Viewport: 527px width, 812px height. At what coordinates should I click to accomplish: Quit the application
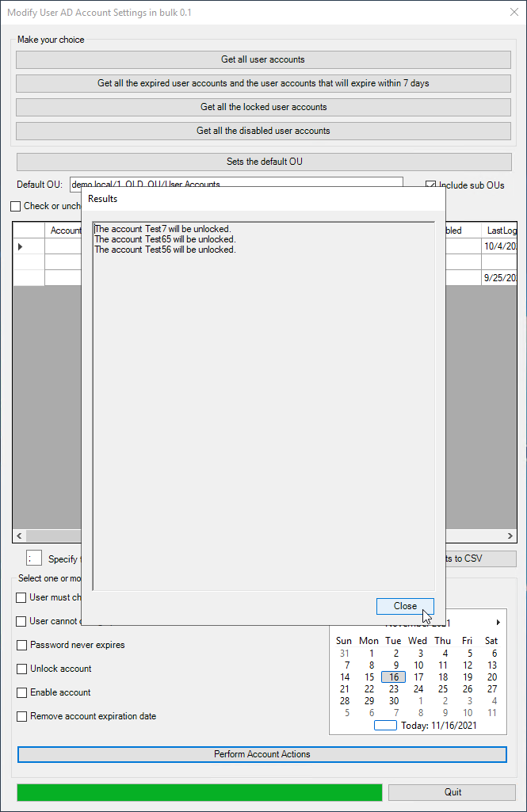[x=452, y=792]
